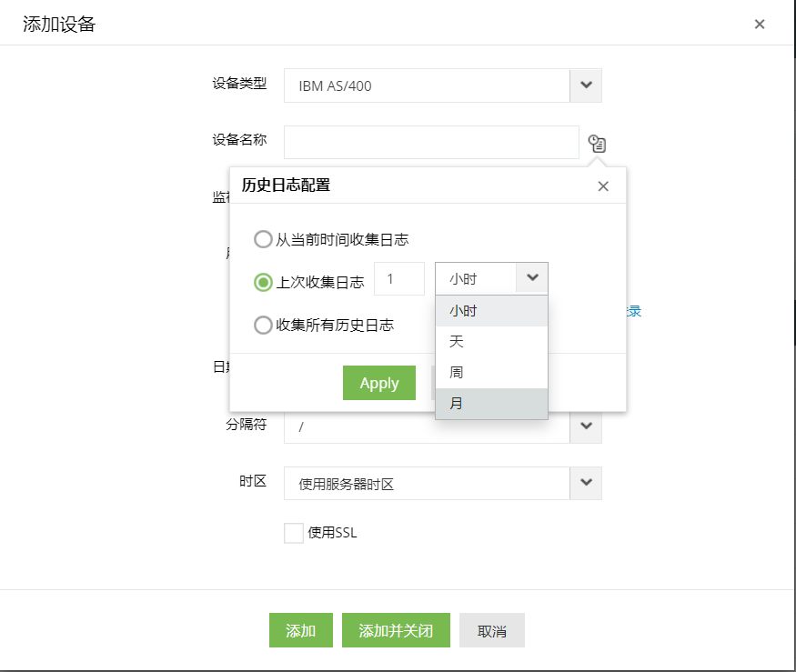Click the 设备名称 text field
The image size is (796, 672).
click(x=431, y=143)
